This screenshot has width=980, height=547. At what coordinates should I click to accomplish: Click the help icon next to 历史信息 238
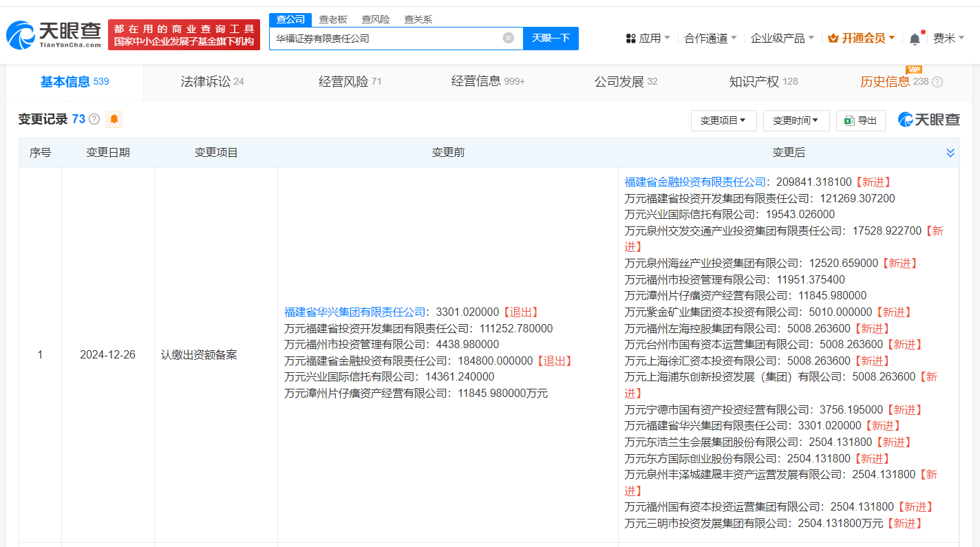coord(939,81)
